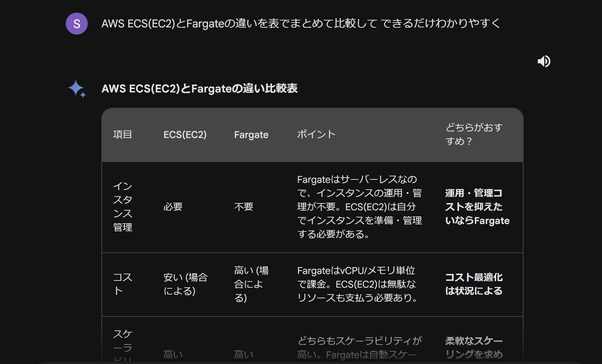Screen dimensions: 602x364
Task: Click the read-aloud speaker icon
Action: (544, 61)
